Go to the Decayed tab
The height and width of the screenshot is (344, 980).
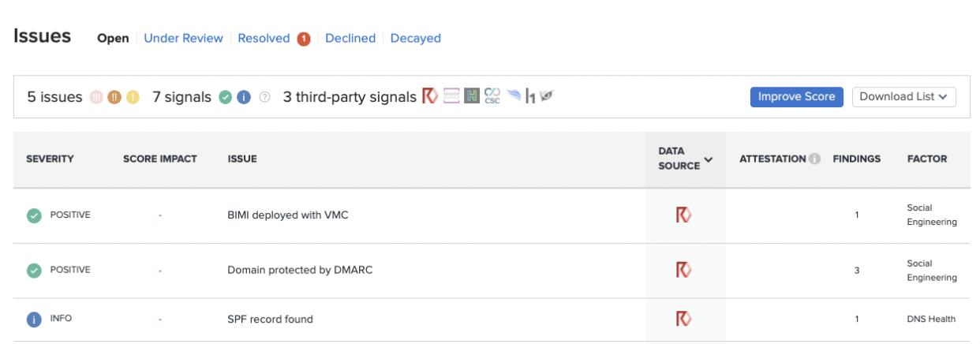tap(415, 38)
